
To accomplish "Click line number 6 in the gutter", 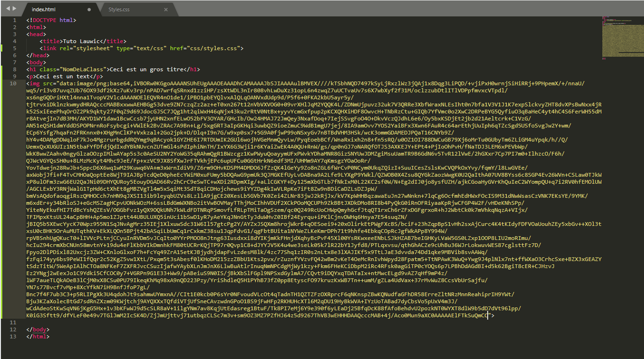I will (15, 55).
